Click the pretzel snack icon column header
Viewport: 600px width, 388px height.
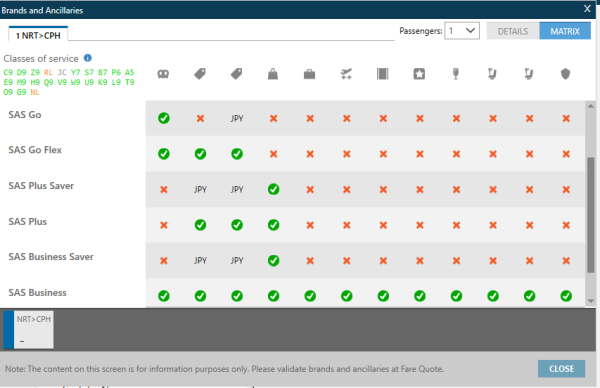[163, 74]
